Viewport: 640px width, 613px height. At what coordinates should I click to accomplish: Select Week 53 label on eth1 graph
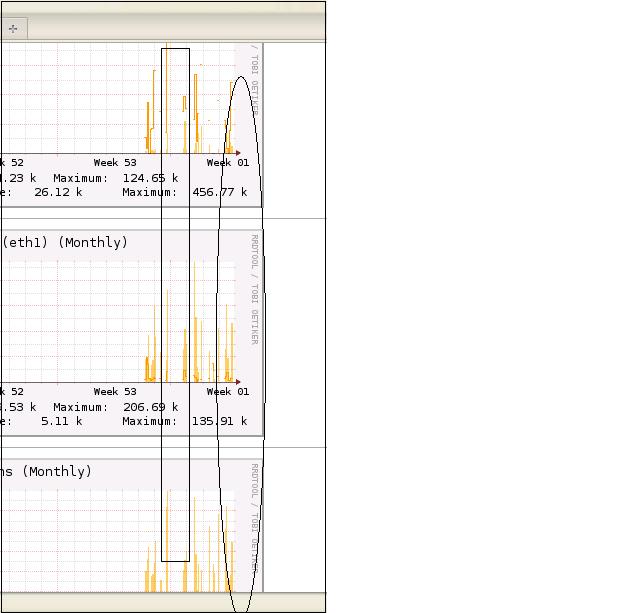pos(115,392)
